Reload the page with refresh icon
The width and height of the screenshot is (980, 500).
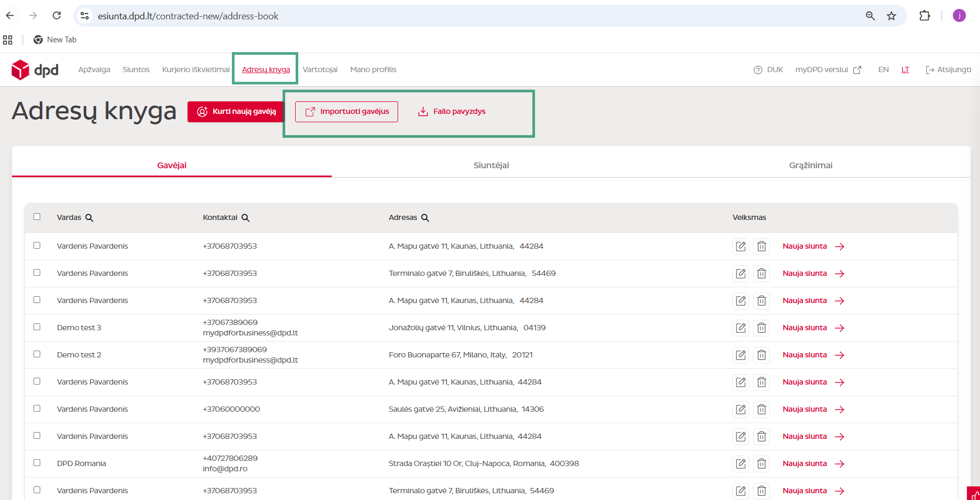tap(57, 16)
